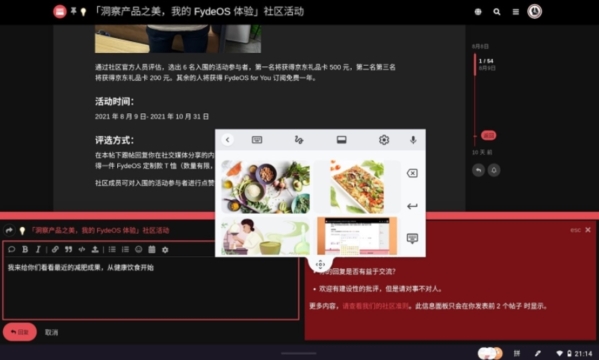Tap the enter key on virtual keyboard
Screen dimensions: 599x360
(x=412, y=206)
